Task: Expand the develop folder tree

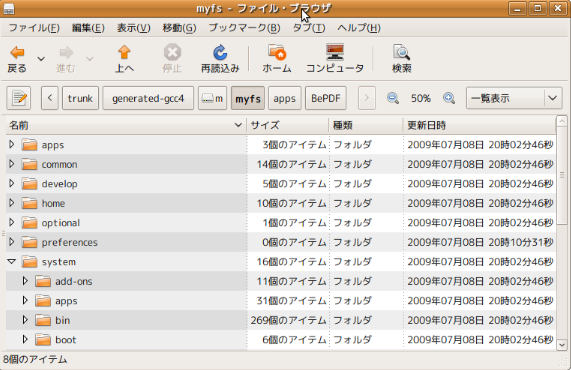Action: pos(12,183)
